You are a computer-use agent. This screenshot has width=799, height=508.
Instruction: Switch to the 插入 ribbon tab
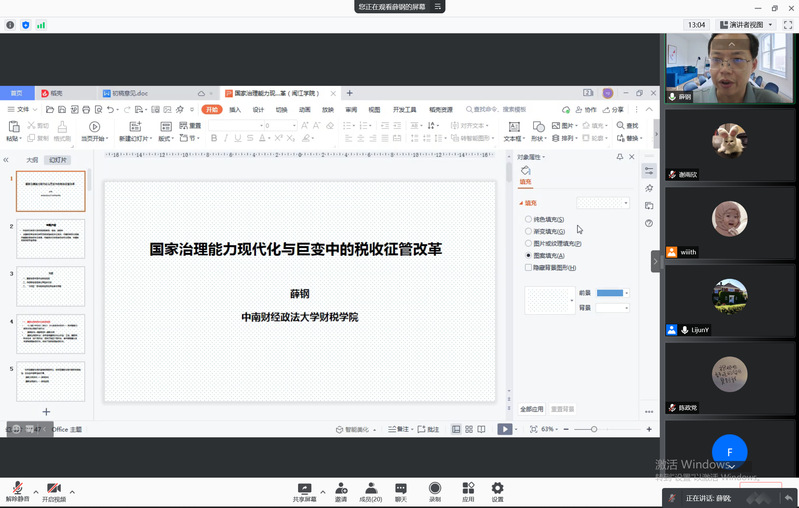(235, 109)
